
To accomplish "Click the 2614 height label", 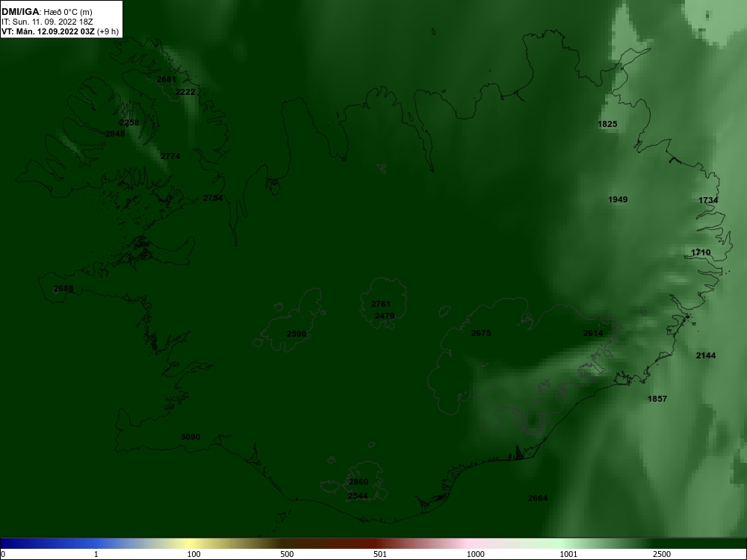I will coord(593,333).
